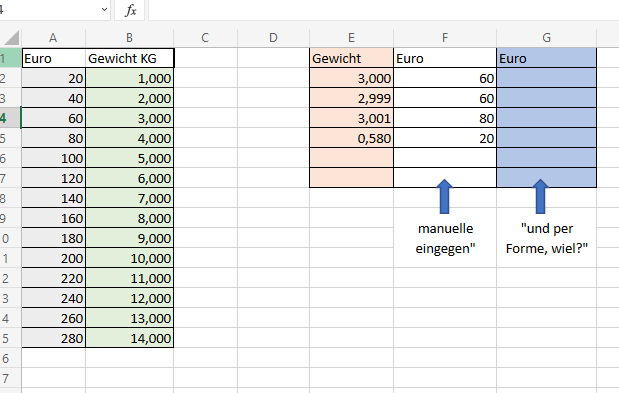Click cell A1 containing 'Euro'
The width and height of the screenshot is (619, 393).
click(x=54, y=58)
